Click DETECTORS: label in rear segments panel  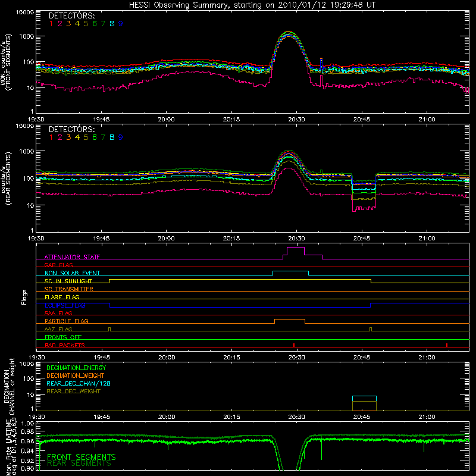coord(72,129)
